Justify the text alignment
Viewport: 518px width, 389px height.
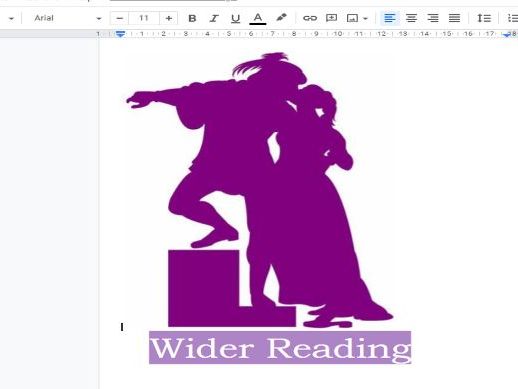point(454,18)
